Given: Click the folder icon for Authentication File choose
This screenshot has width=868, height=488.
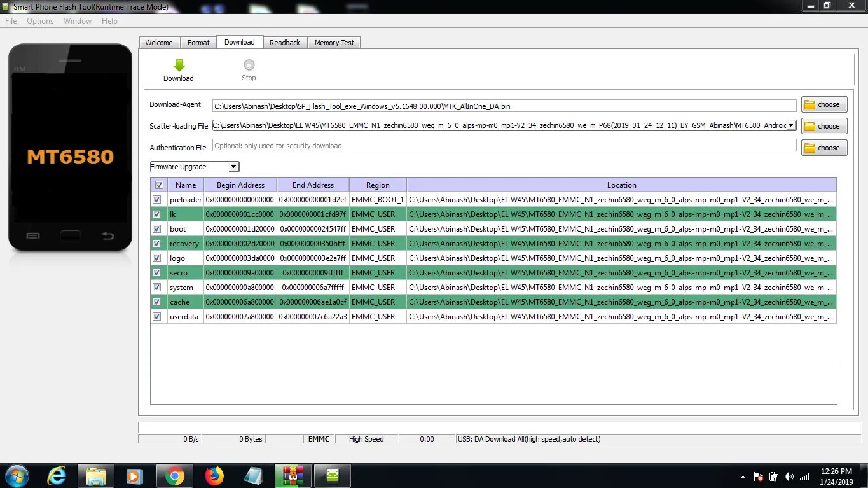Looking at the screenshot, I should (x=809, y=148).
